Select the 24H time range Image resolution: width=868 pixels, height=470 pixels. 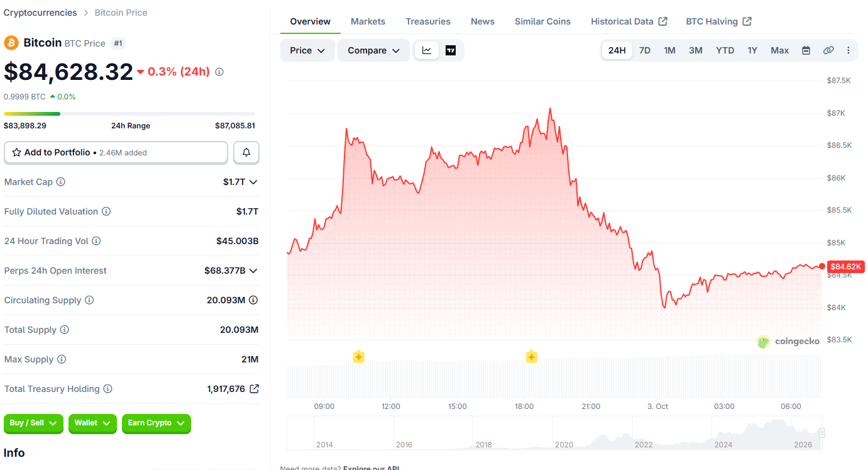click(617, 50)
